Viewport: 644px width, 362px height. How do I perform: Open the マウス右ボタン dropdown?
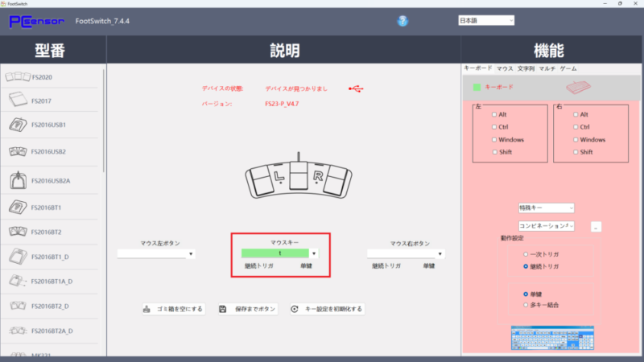pyautogui.click(x=406, y=253)
